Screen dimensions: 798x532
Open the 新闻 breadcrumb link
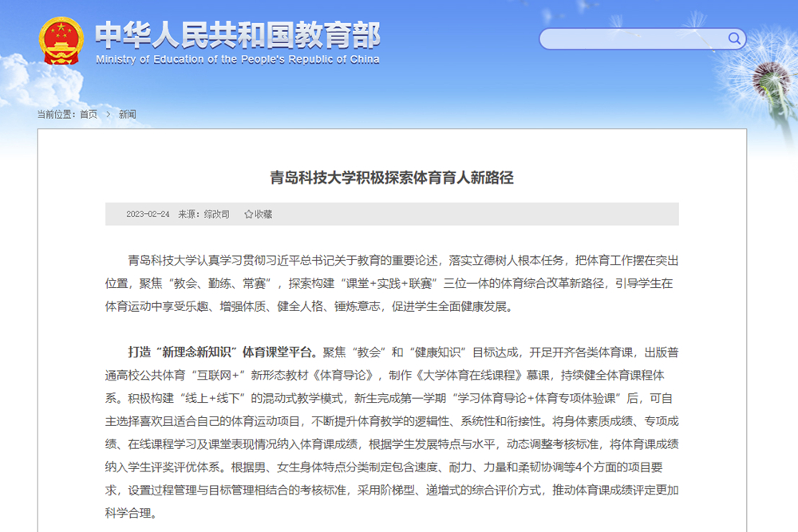(x=128, y=115)
